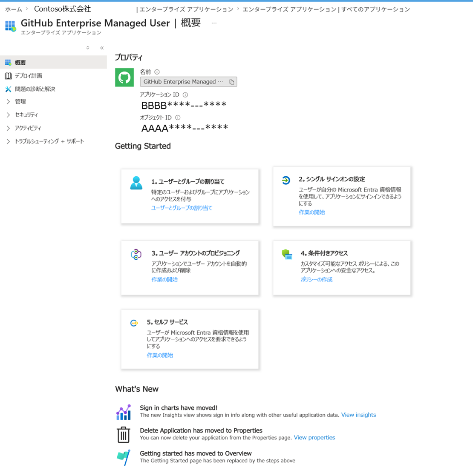Open the ellipsis more options beside 概要 title

214,23
